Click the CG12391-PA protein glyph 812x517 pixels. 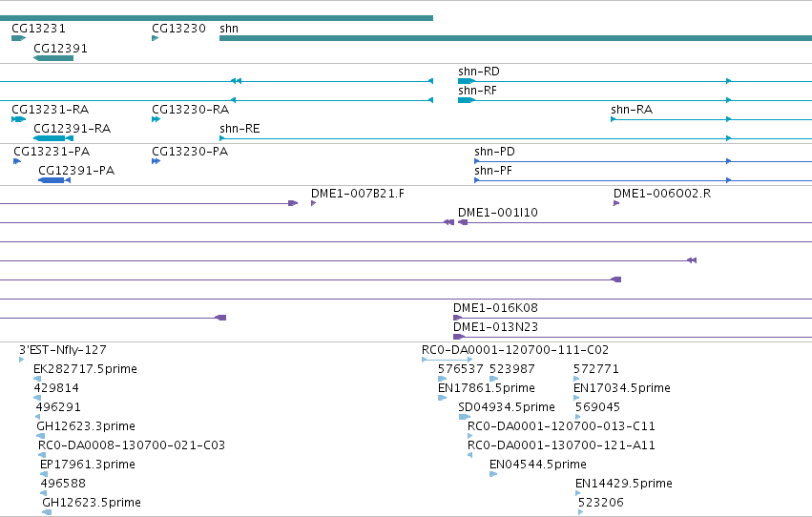pyautogui.click(x=54, y=180)
